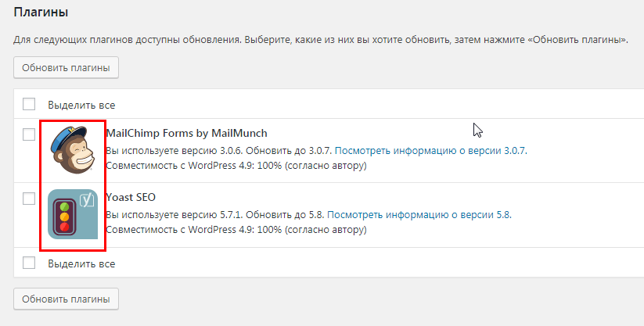Screen dimensions: 644x326
Task: Tick the Yoast SEO plugin checkbox
Action: pos(29,199)
